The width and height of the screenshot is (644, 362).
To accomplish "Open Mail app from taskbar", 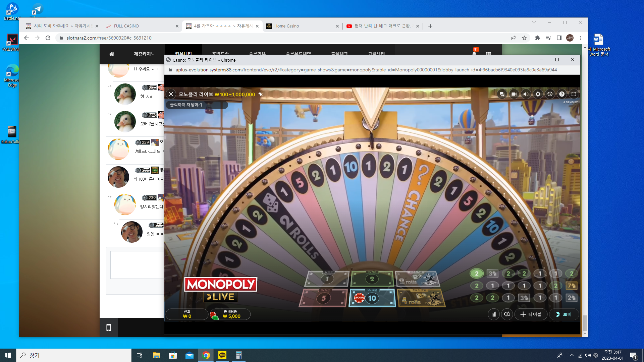I will 190,355.
